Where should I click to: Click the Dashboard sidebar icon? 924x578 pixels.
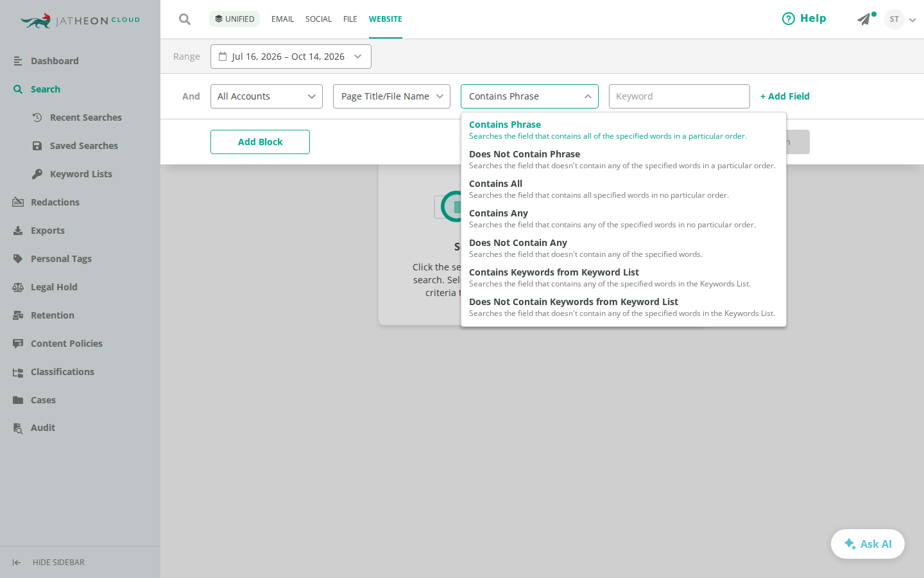pyautogui.click(x=18, y=61)
